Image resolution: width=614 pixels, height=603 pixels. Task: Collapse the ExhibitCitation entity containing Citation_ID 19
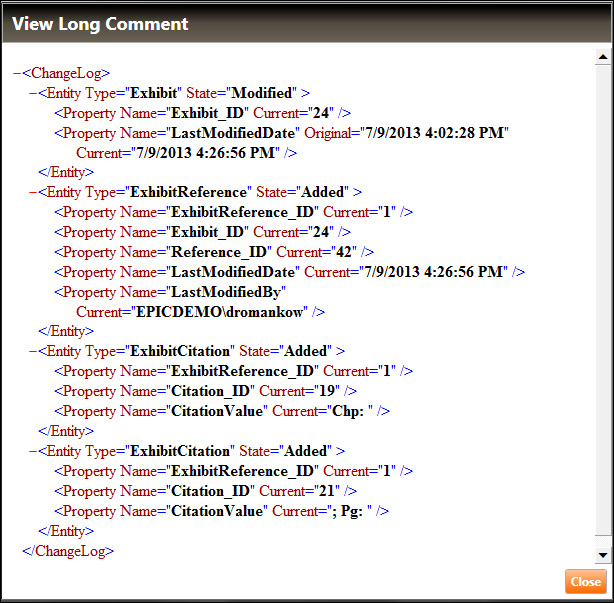[x=33, y=351]
